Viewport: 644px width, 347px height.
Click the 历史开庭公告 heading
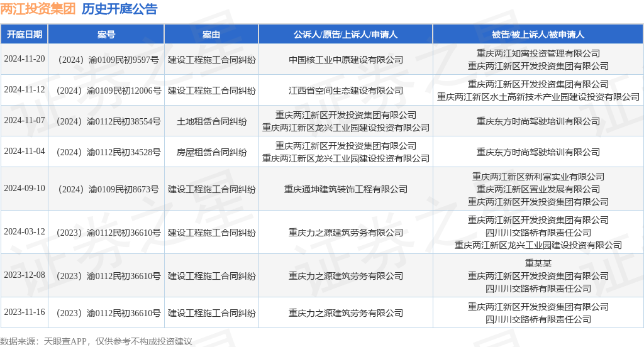119,9
